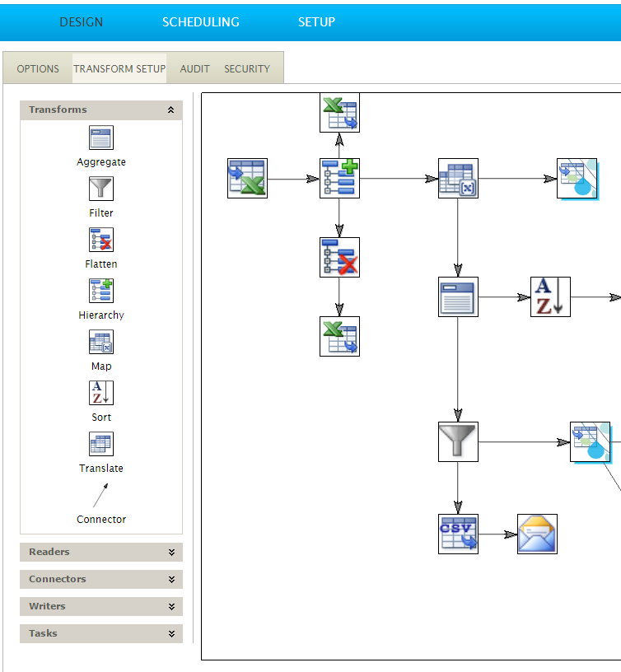Choose the Translate transform icon
This screenshot has width=621, height=672.
click(x=101, y=445)
